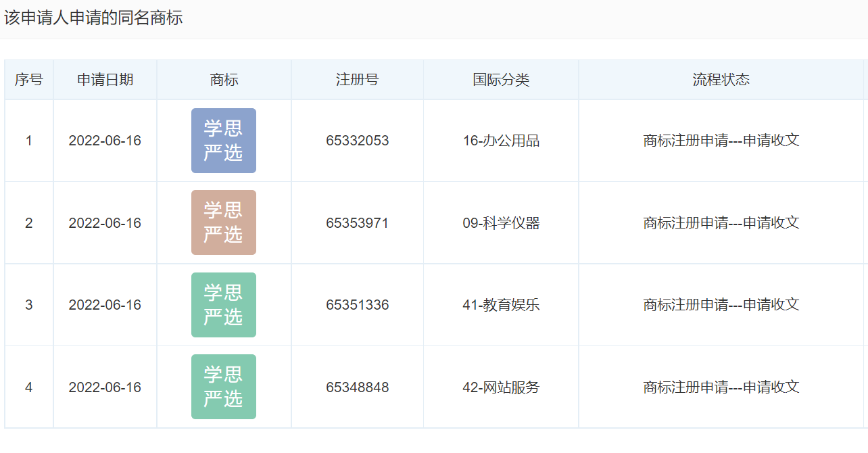This screenshot has width=868, height=453.
Task: Select the 41-教育娱乐 classification cell
Action: point(501,305)
